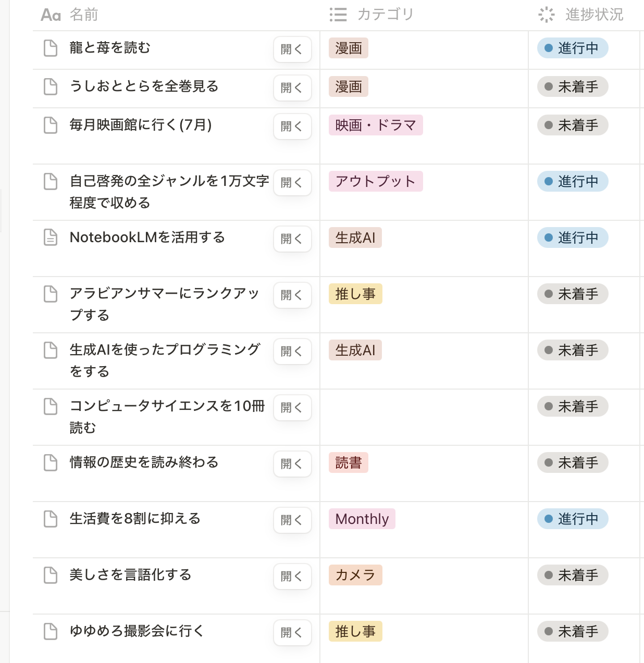
Task: Select the 映画・ドラマ category tag
Action: [375, 126]
